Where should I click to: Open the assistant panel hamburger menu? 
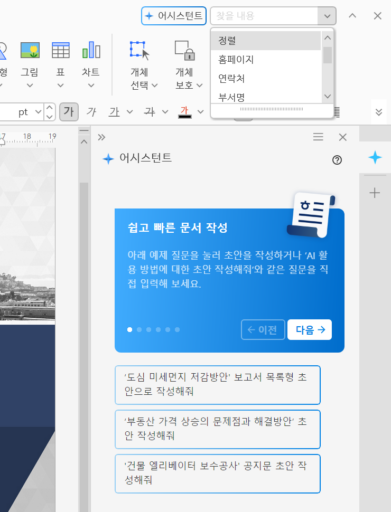click(x=318, y=137)
